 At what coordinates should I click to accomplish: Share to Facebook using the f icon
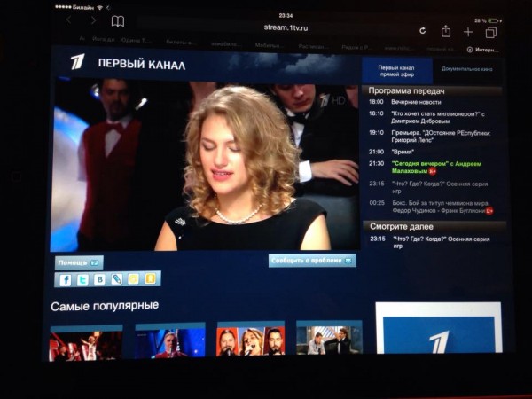(x=65, y=279)
